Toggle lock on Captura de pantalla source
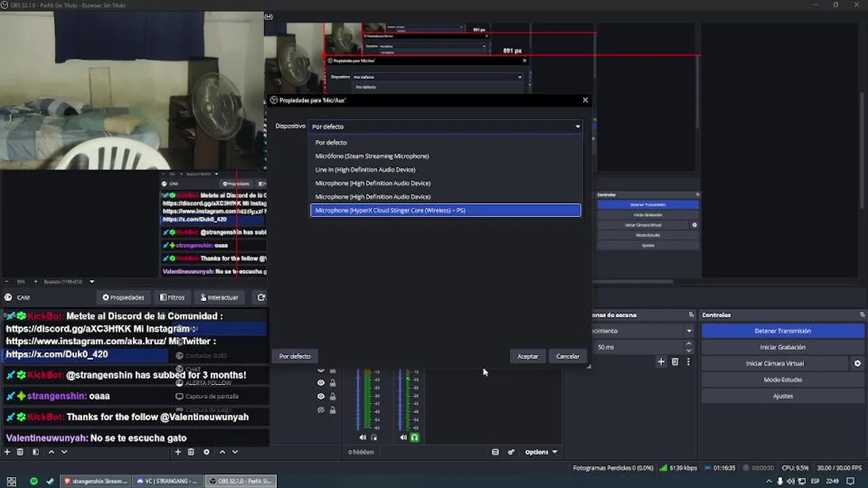Image resolution: width=868 pixels, height=488 pixels. [332, 396]
